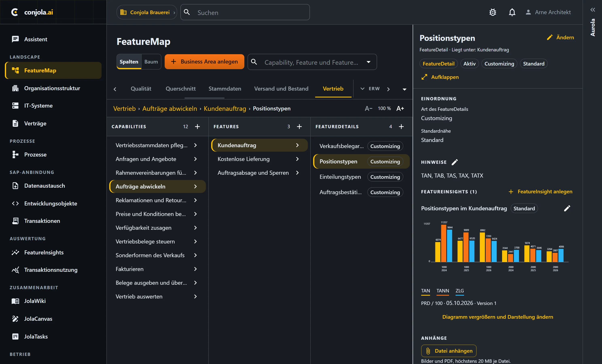The height and width of the screenshot is (364, 602).
Task: Switch to Qualität tab
Action: (x=141, y=89)
